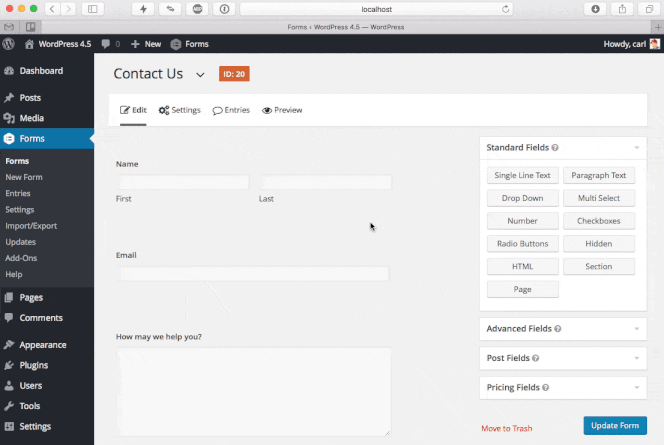Add an HTML field
Screen dimensions: 664x445
[523, 267]
